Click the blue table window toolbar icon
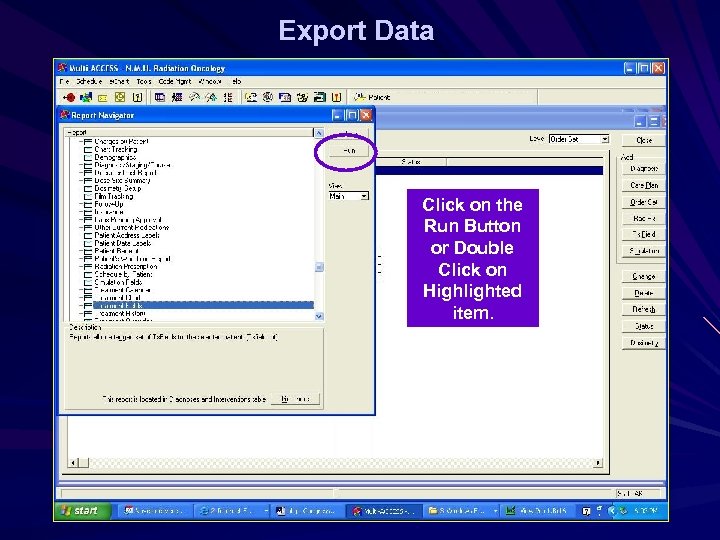Image resolution: width=720 pixels, height=540 pixels. pyautogui.click(x=160, y=97)
